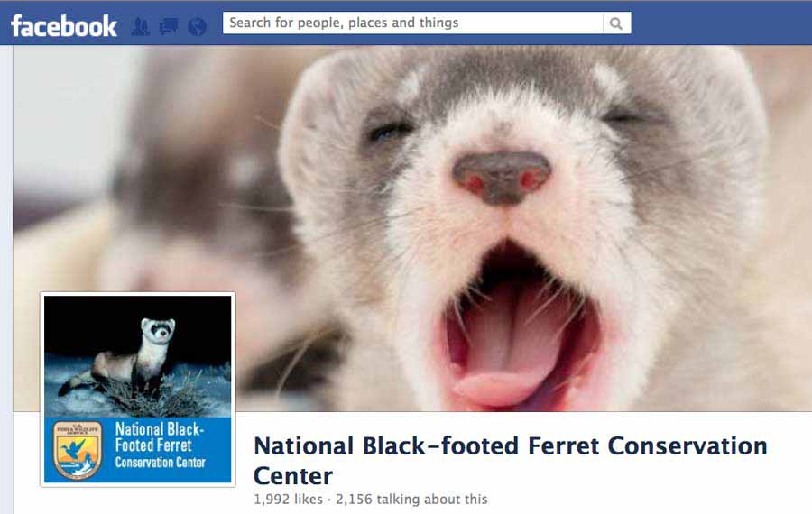
Task: Open the page profile picture thumbnail
Action: coord(138,390)
